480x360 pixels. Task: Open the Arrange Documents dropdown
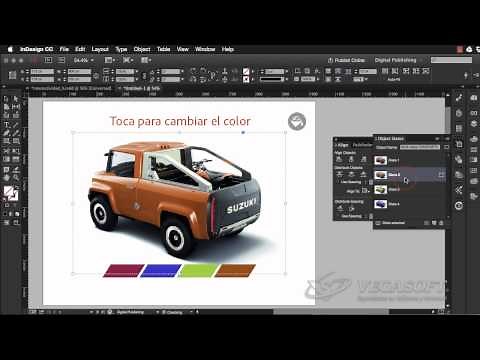(146, 60)
